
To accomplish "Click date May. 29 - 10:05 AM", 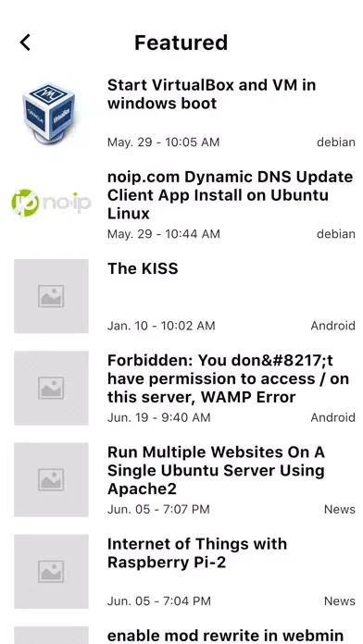I will (x=163, y=142).
